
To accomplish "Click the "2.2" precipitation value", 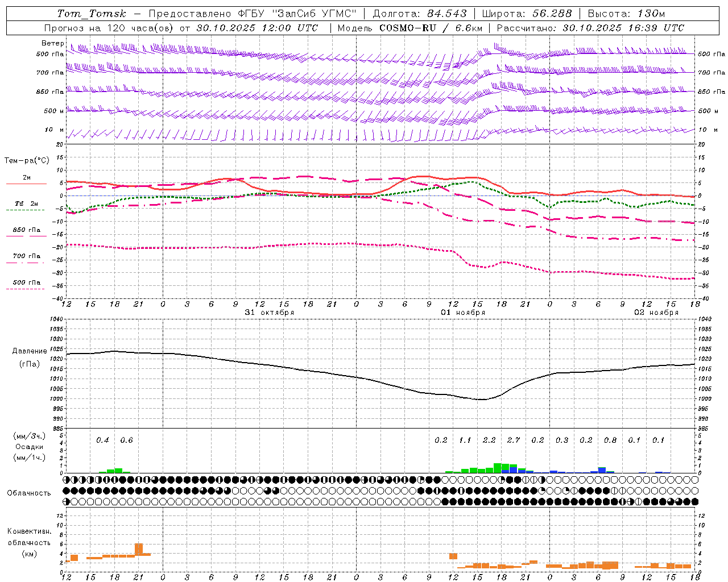I will pos(489,440).
